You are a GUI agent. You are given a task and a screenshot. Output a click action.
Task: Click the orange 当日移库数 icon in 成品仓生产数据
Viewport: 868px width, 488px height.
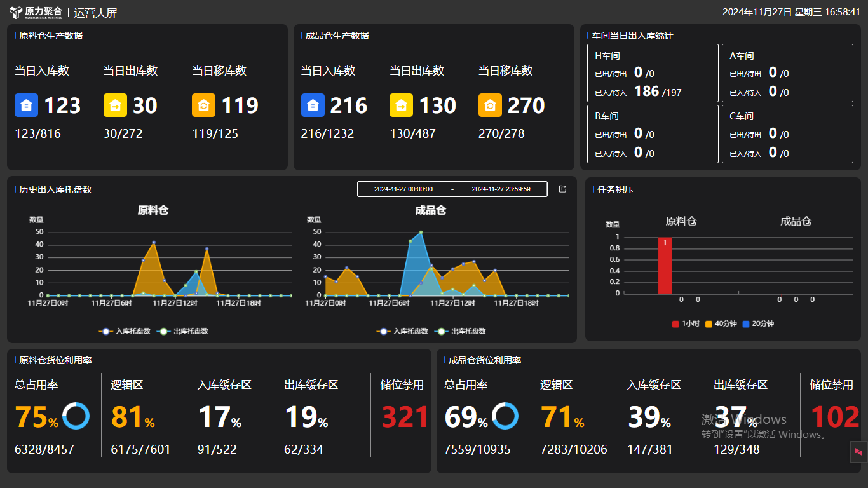490,105
